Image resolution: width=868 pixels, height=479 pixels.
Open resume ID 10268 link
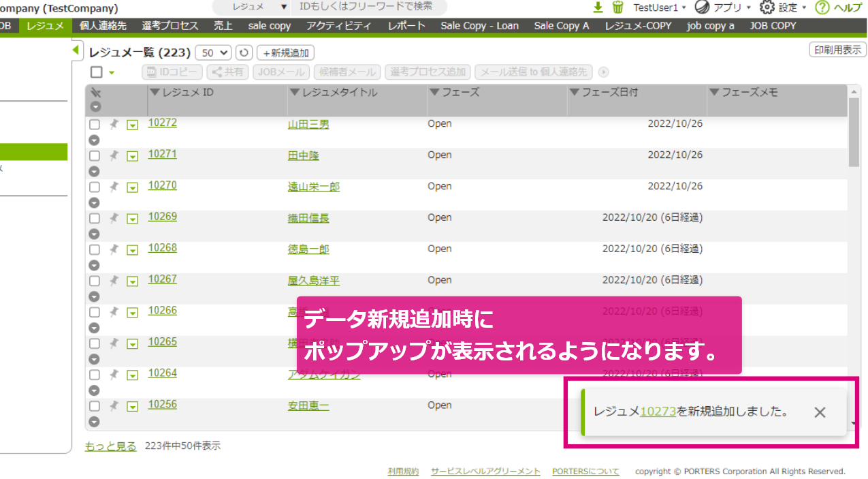click(x=163, y=248)
